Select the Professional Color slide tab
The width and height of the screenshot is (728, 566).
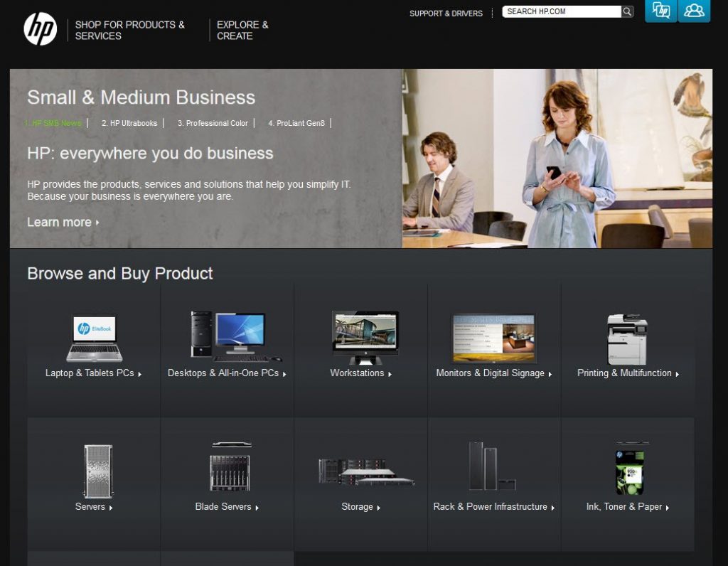(x=213, y=123)
